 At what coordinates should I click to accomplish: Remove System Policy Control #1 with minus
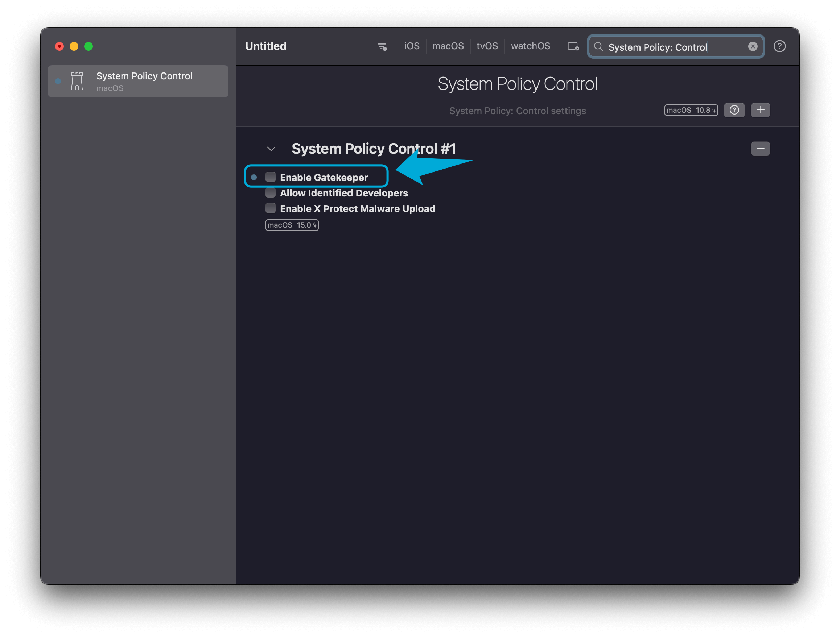point(760,149)
